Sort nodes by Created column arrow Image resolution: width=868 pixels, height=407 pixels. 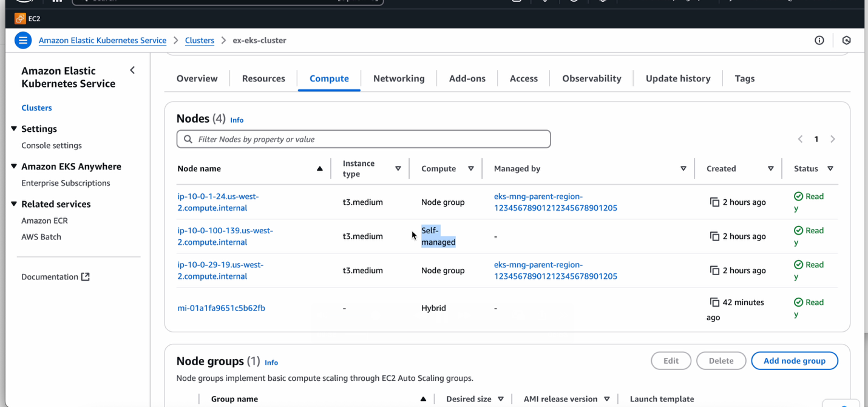tap(770, 169)
